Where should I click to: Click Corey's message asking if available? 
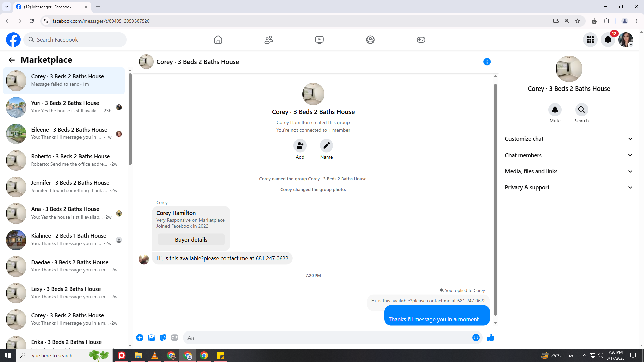click(222, 258)
